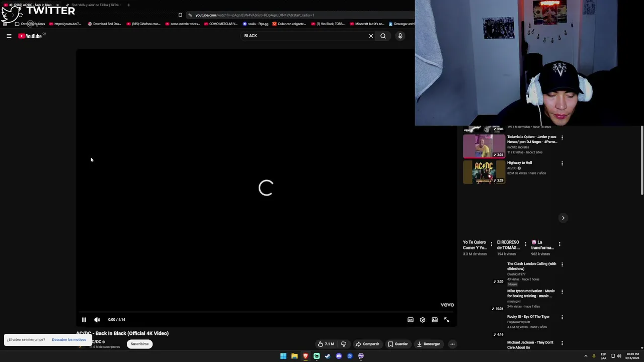Viewport: 644px width, 362px height.
Task: Switch to the TikTok browser tab
Action: tap(93, 5)
